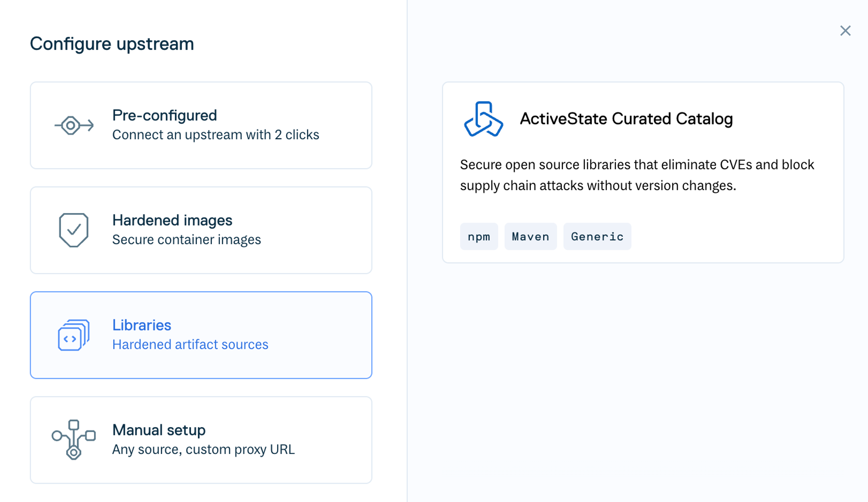Click the Libraries stacked code icon
868x502 pixels.
[74, 335]
